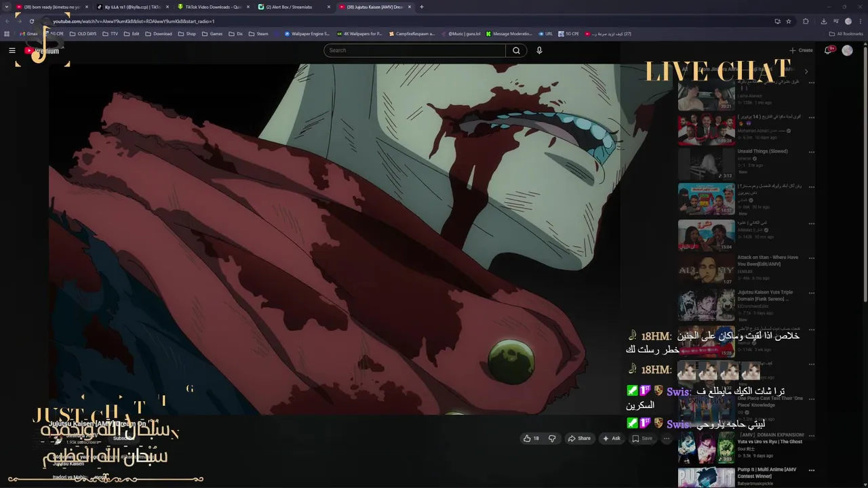Open the Gmail bookmark

(28, 34)
